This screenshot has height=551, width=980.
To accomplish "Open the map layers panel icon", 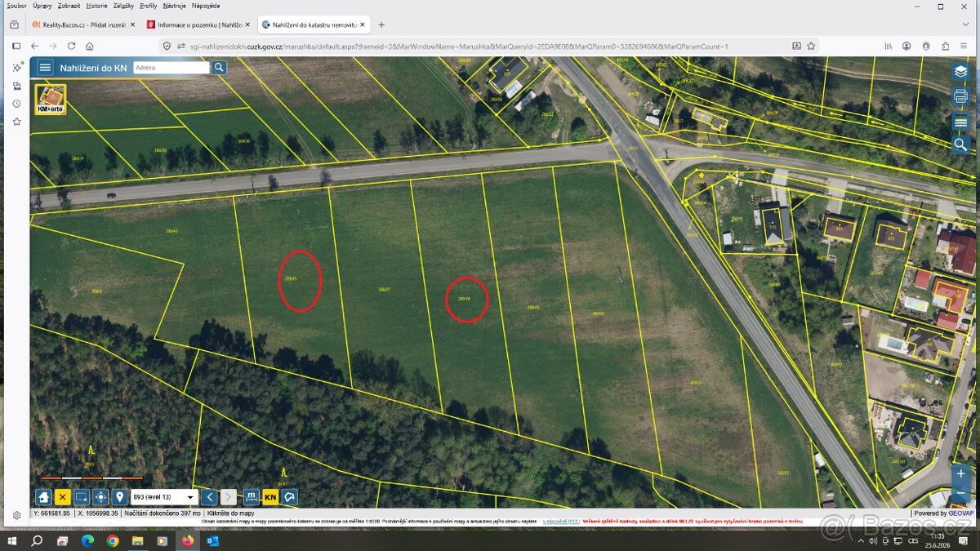I will pos(960,72).
